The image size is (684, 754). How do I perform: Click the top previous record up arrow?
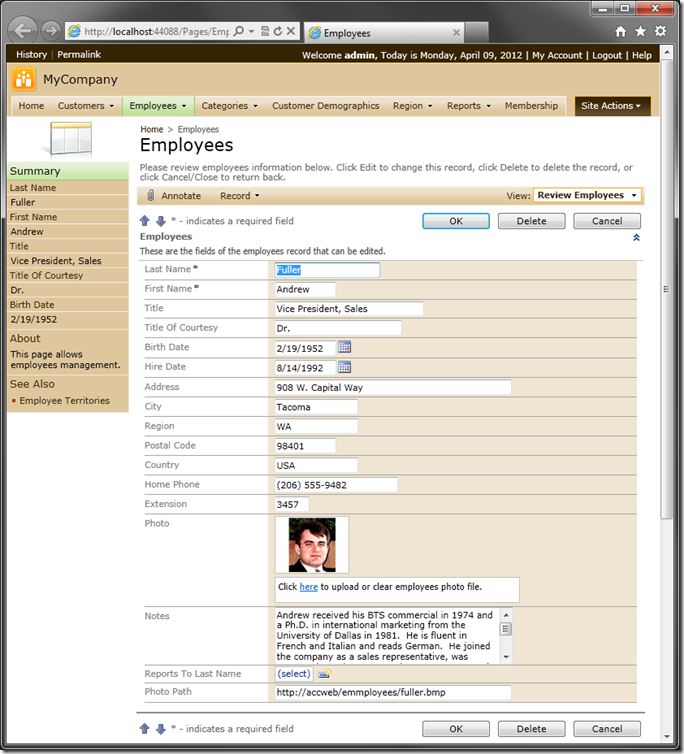pos(144,221)
